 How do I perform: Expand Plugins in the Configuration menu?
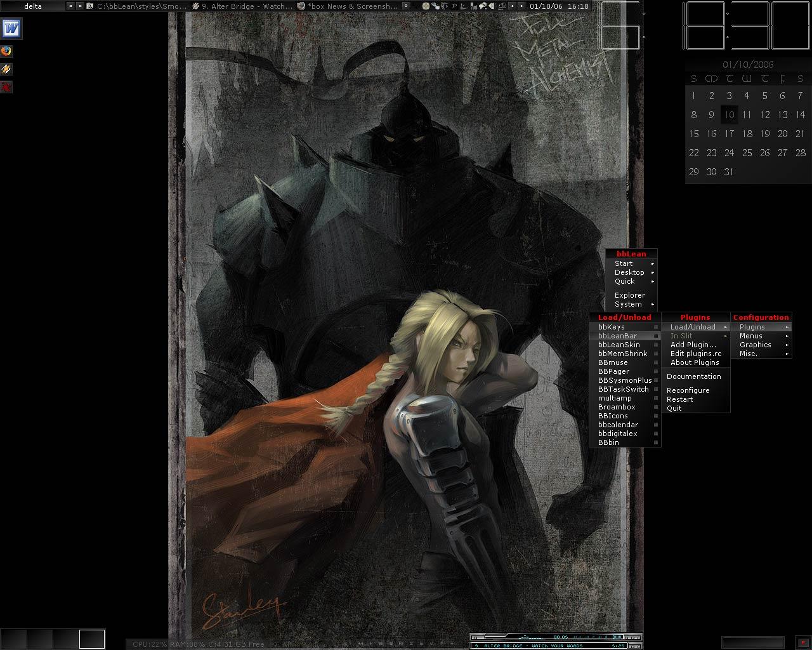click(761, 327)
